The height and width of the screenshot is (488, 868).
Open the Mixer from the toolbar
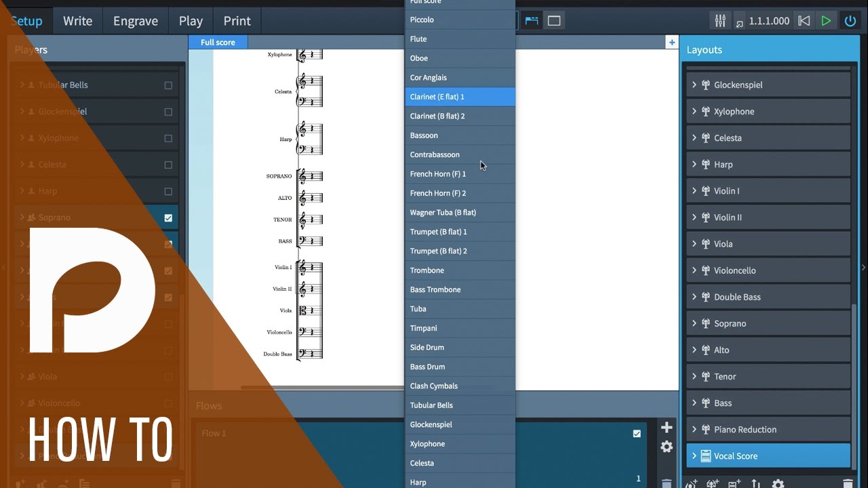click(720, 21)
